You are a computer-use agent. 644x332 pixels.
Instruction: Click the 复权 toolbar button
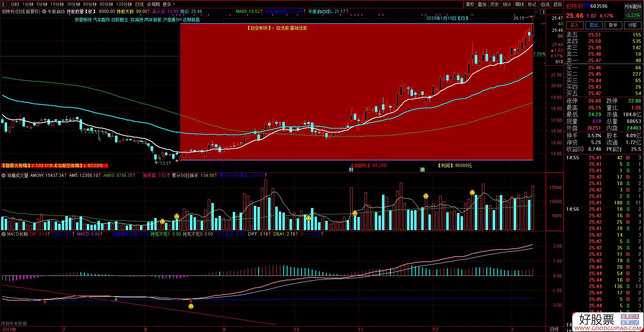point(470,4)
